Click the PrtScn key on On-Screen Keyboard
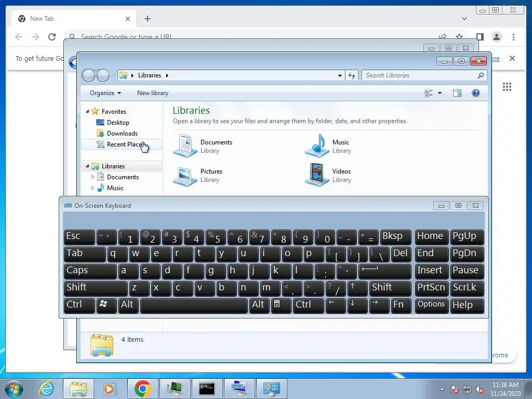The image size is (532, 399). tap(432, 288)
